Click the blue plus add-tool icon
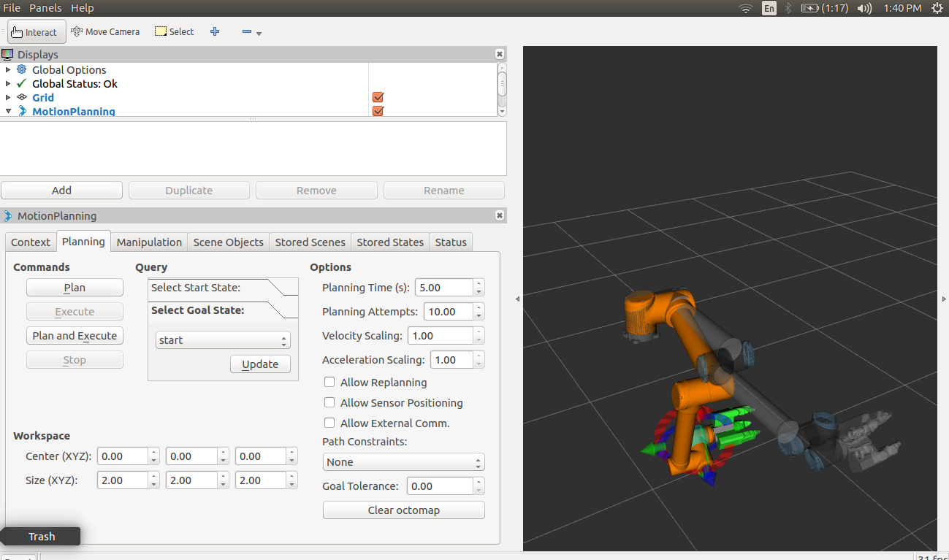The width and height of the screenshot is (949, 560). pyautogui.click(x=215, y=31)
